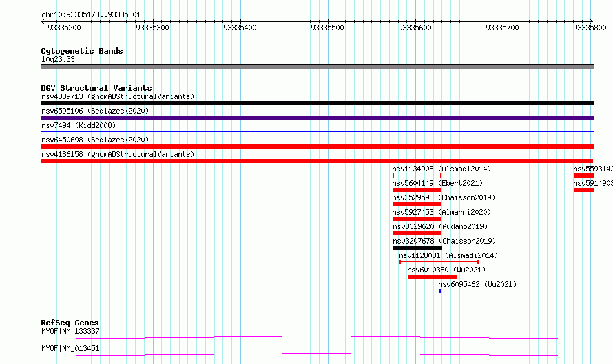Screen dimensions: 613x364
Task: Click the gray cytogenetic band bar
Action: [x=317, y=67]
